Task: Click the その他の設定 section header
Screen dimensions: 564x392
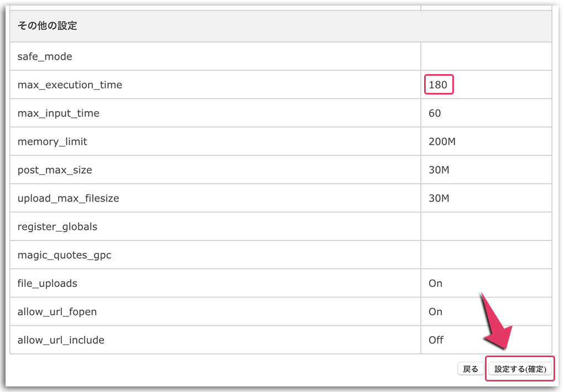Action: pos(47,26)
